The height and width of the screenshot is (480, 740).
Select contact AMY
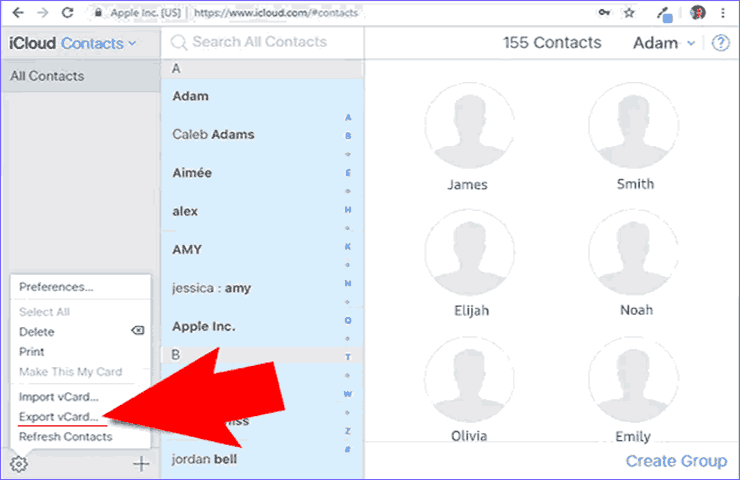click(x=262, y=249)
